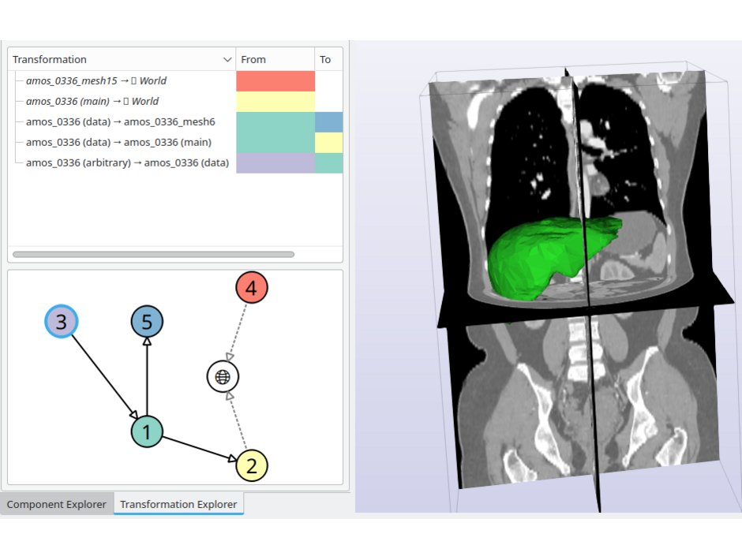Click the yellow node 2 in the graph
The height and width of the screenshot is (560, 742).
coord(251,465)
